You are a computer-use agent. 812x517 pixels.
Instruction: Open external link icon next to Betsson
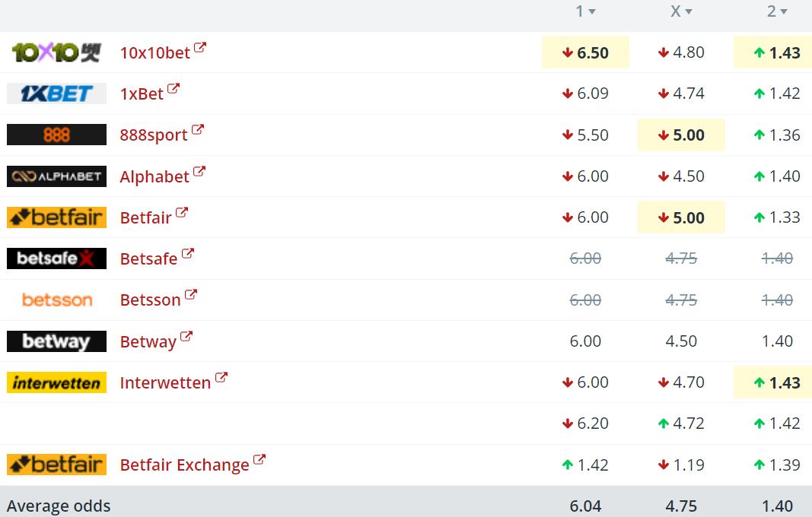[191, 294]
